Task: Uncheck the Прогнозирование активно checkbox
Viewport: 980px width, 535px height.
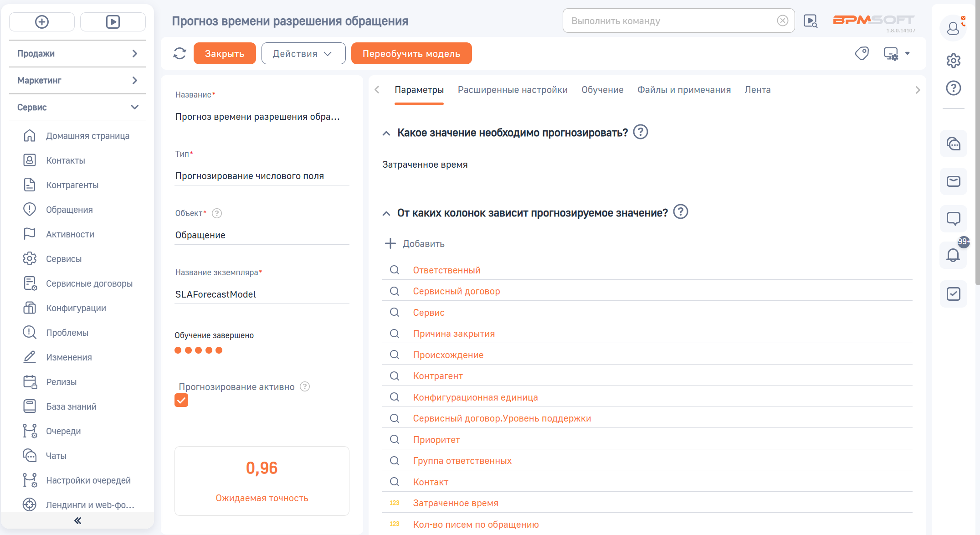Action: click(x=181, y=400)
